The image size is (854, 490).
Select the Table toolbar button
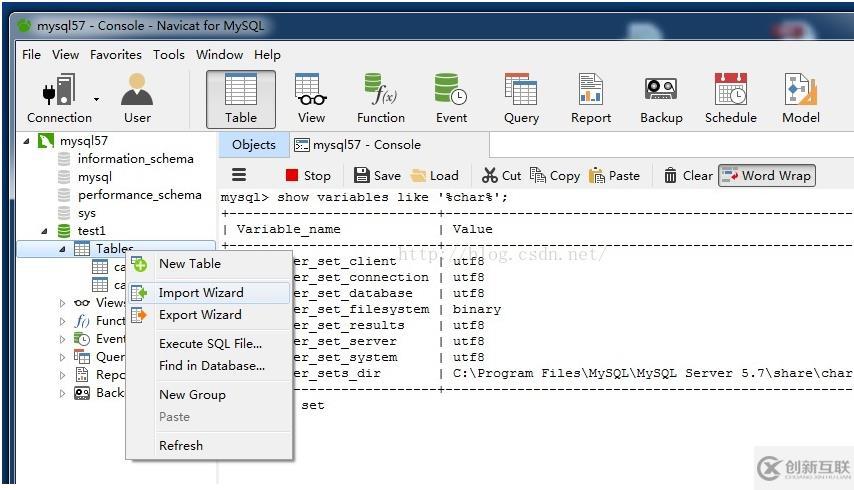pos(241,99)
